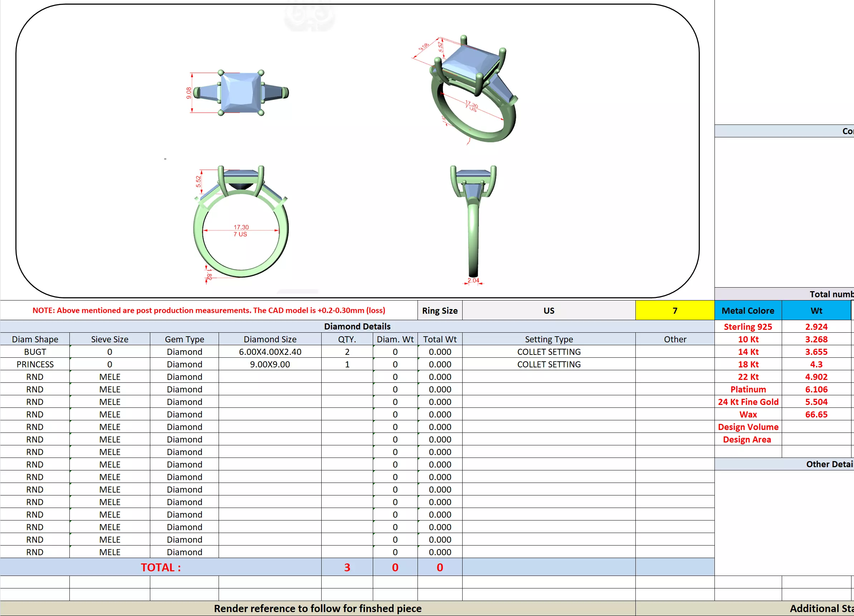
Task: Click the yellow ring size cell showing 7
Action: pos(674,311)
